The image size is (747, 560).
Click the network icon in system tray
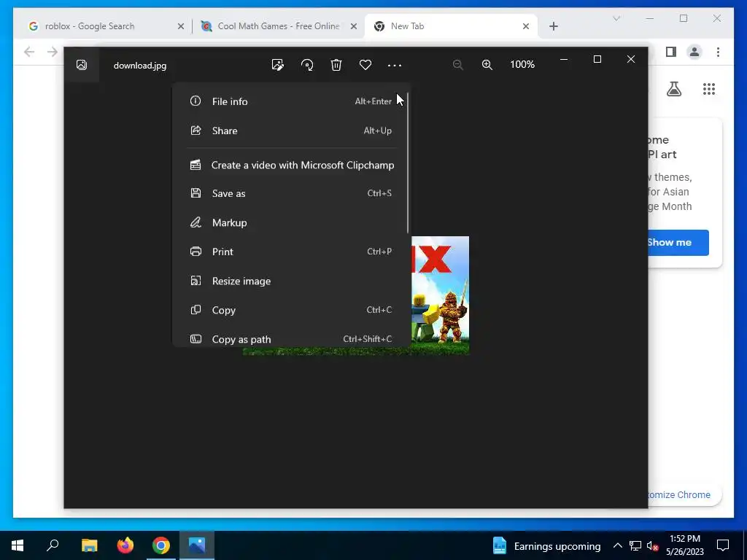[635, 545]
